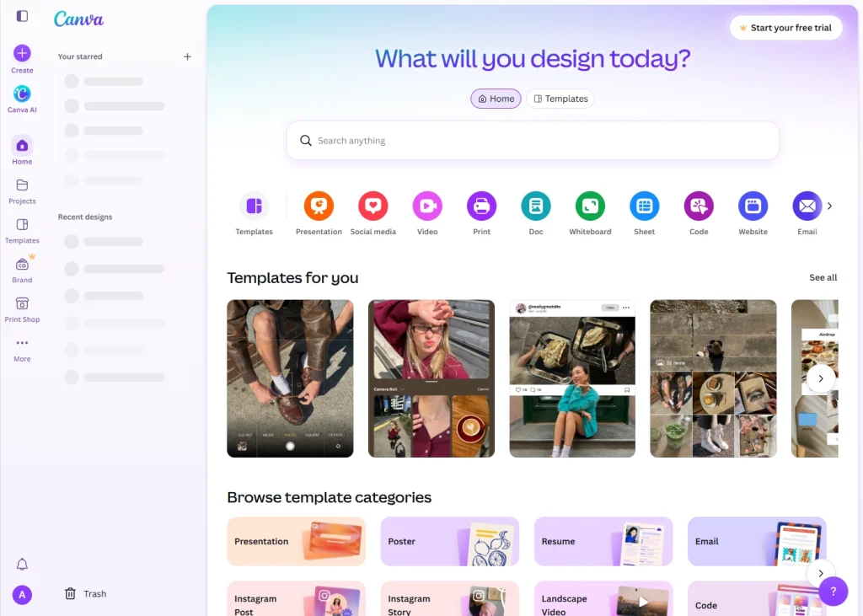Select the Home pill tab
This screenshot has width=863, height=616.
click(x=496, y=99)
